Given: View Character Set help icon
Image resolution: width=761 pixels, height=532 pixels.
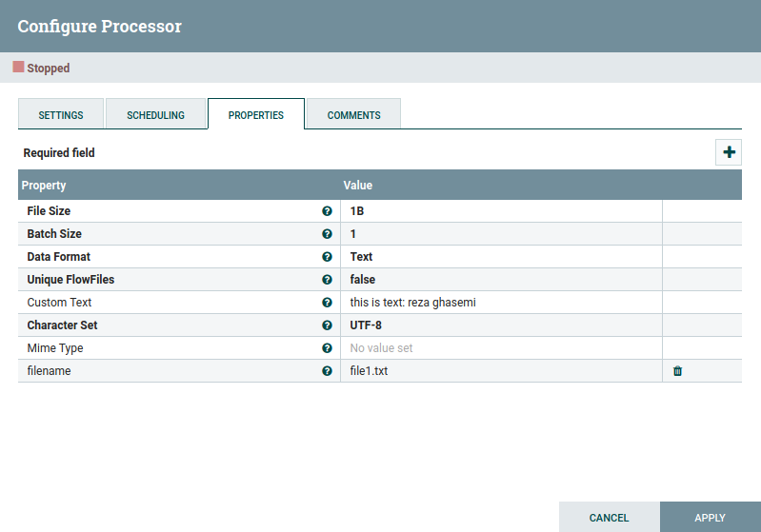Looking at the screenshot, I should pos(327,325).
